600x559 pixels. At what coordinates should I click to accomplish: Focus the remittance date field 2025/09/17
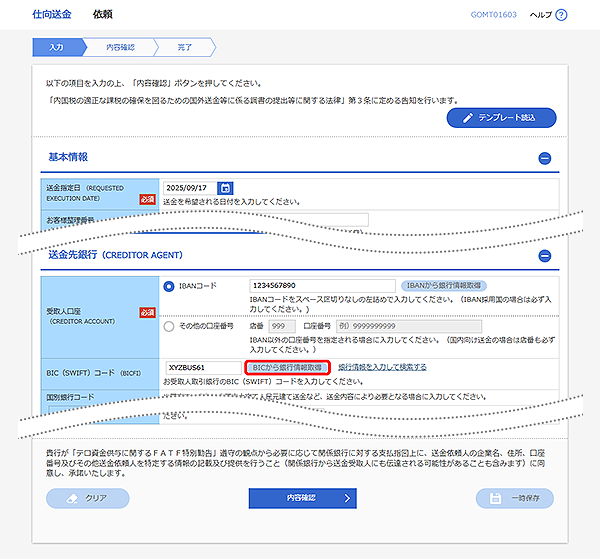click(x=190, y=188)
